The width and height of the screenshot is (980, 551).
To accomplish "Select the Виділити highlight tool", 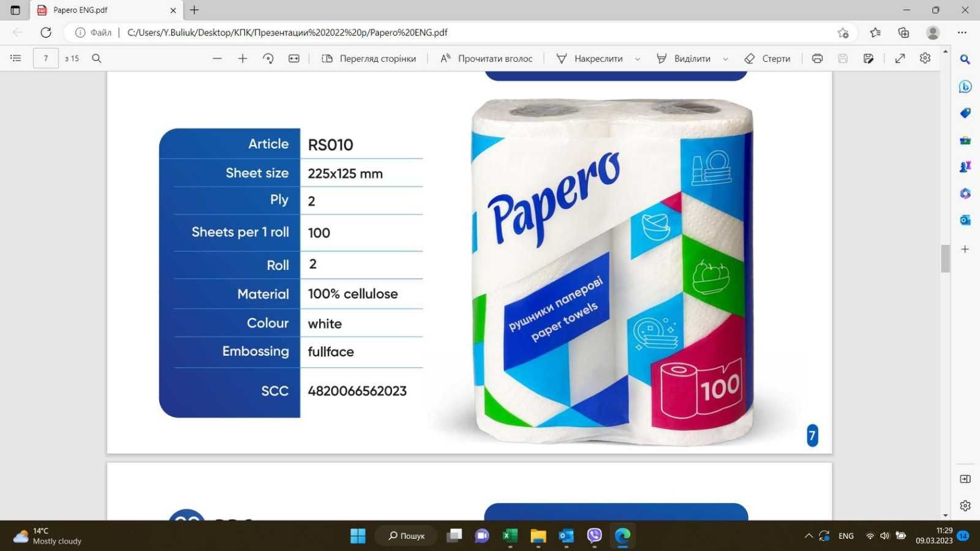I will [684, 58].
